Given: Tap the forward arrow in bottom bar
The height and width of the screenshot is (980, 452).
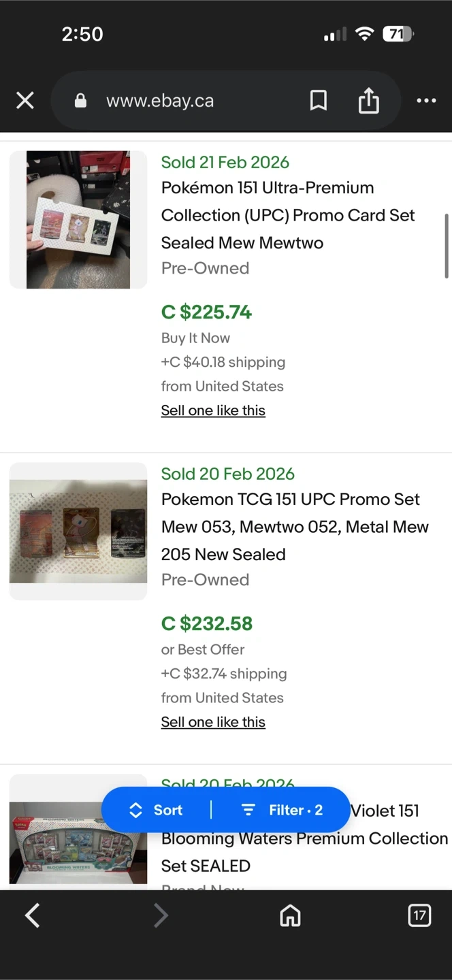Looking at the screenshot, I should (161, 915).
